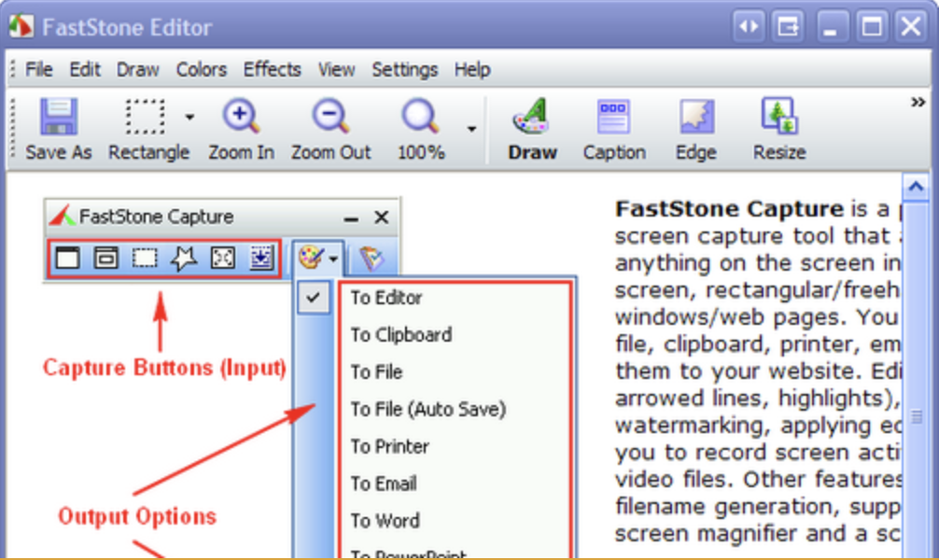Click the Zoom In magnifier icon
This screenshot has height=560, width=939.
pyautogui.click(x=241, y=119)
